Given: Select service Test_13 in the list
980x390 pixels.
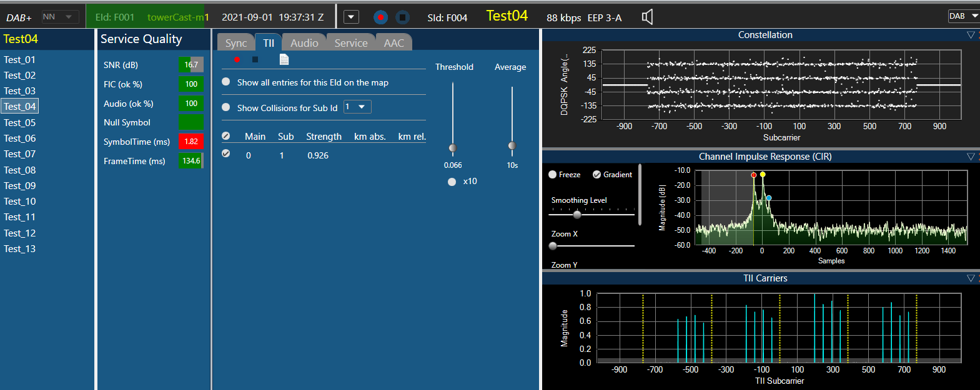Looking at the screenshot, I should click(x=19, y=249).
